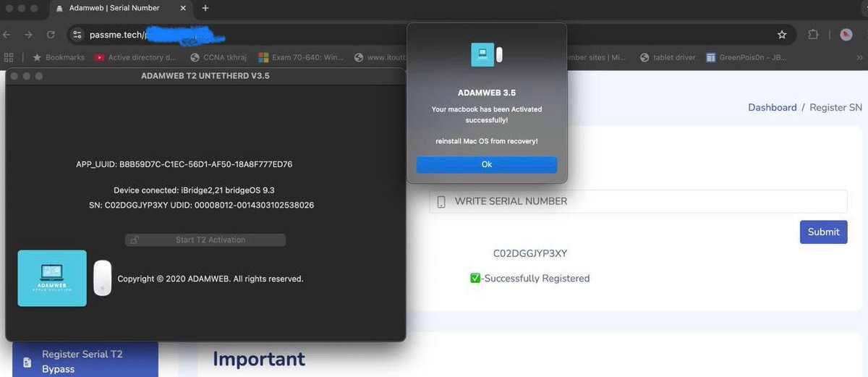Open the tablet driver bookmark

click(668, 57)
